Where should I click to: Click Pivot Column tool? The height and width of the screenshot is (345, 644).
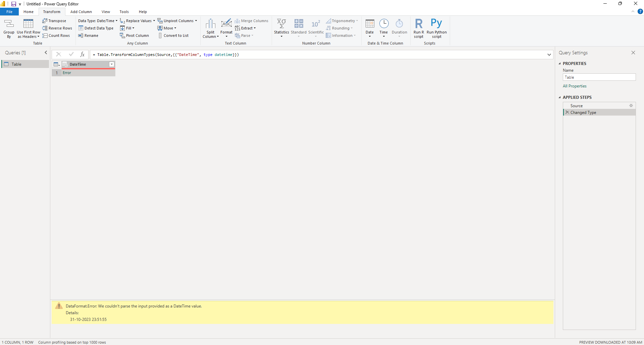pyautogui.click(x=134, y=36)
